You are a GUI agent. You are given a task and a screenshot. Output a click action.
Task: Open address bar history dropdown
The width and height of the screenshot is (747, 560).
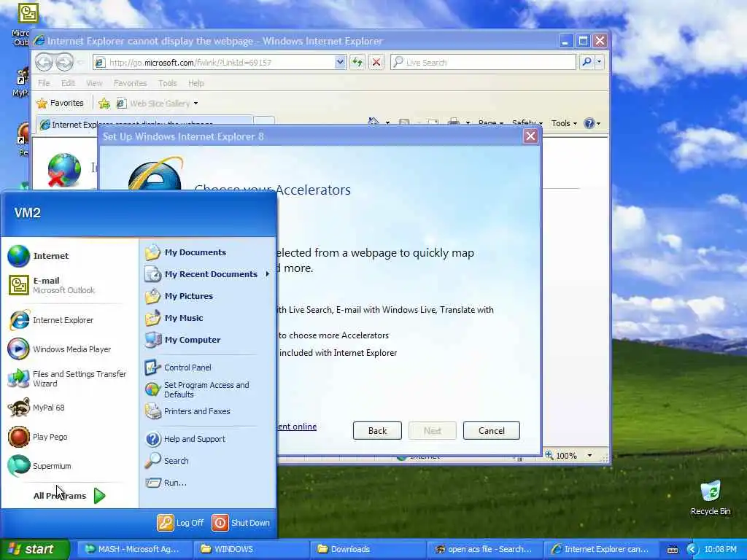click(340, 63)
